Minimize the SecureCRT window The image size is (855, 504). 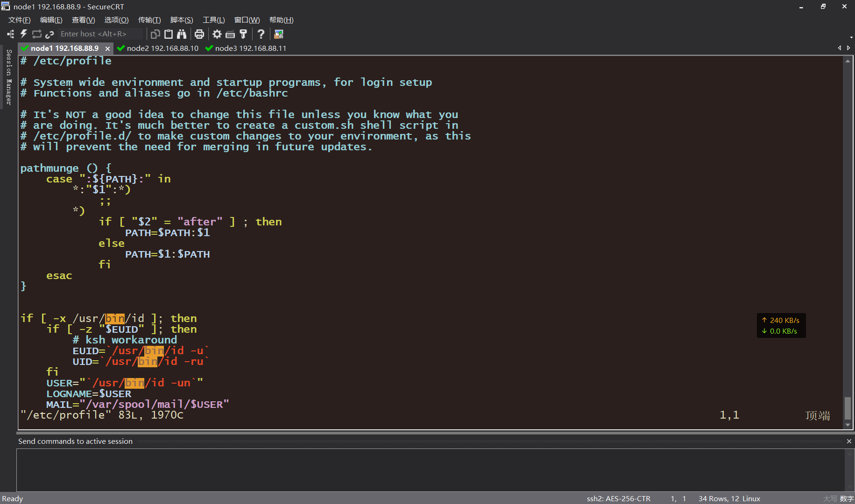(x=801, y=7)
